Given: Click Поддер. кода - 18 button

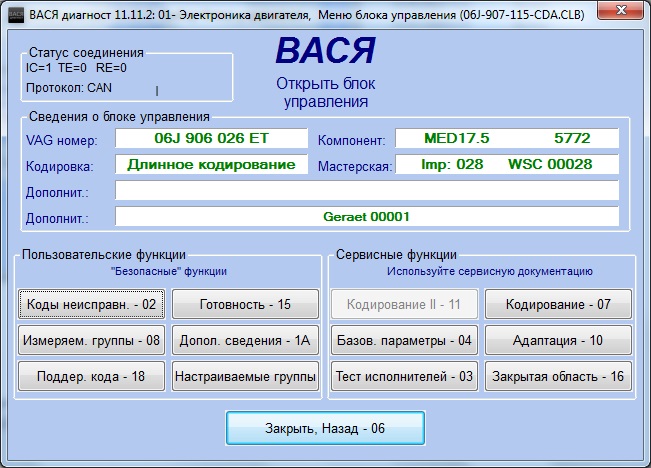Looking at the screenshot, I should (x=90, y=376).
